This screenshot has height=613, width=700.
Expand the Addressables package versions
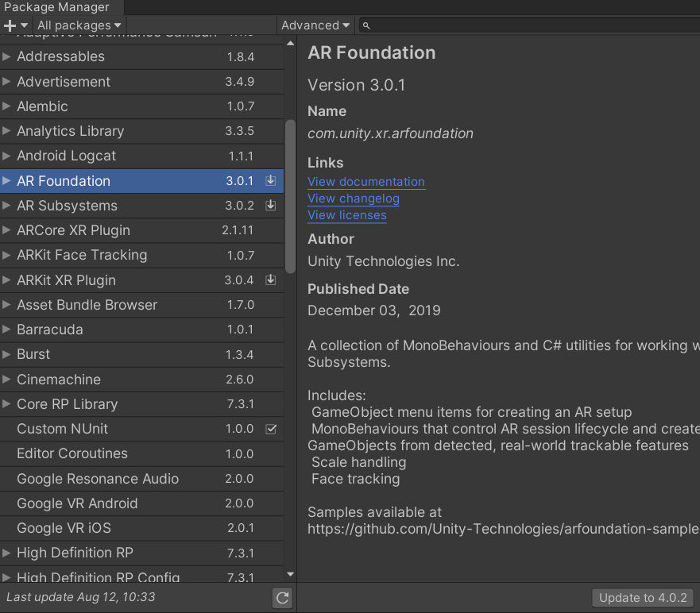pyautogui.click(x=6, y=56)
